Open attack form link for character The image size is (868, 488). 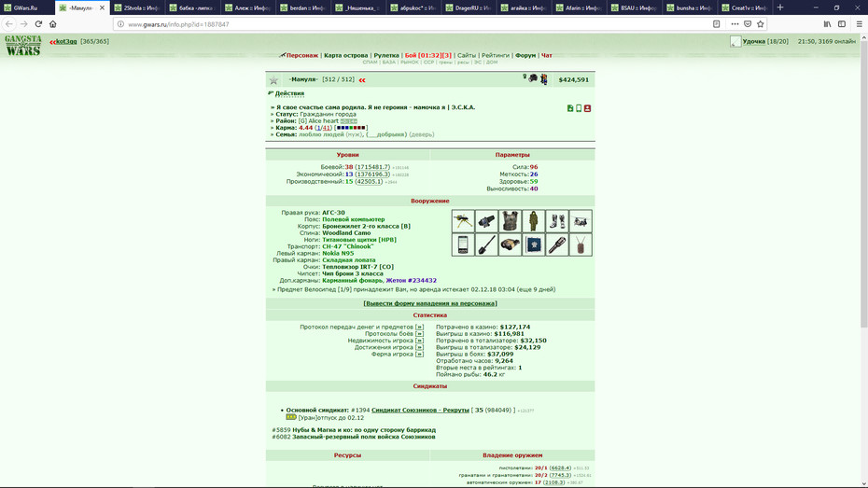(430, 303)
